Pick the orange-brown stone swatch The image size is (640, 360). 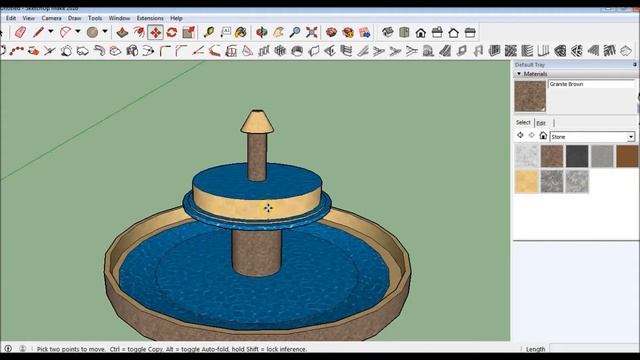(x=627, y=156)
